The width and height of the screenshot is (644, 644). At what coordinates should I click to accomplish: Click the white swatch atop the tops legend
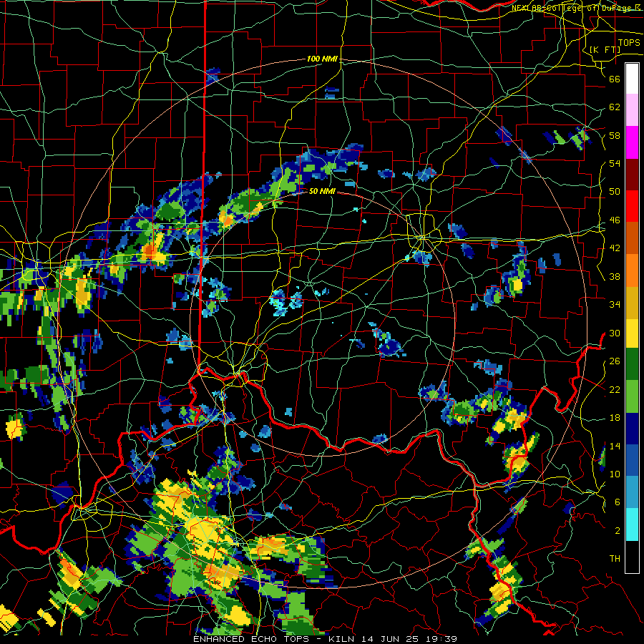pos(632,79)
